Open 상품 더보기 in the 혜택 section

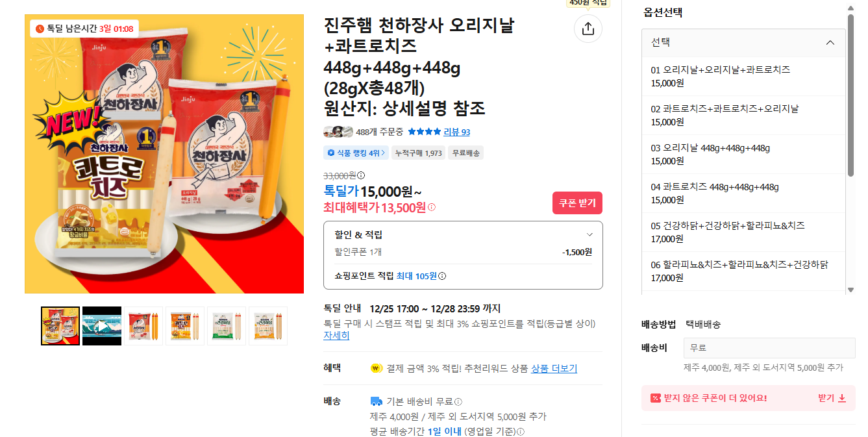point(554,369)
